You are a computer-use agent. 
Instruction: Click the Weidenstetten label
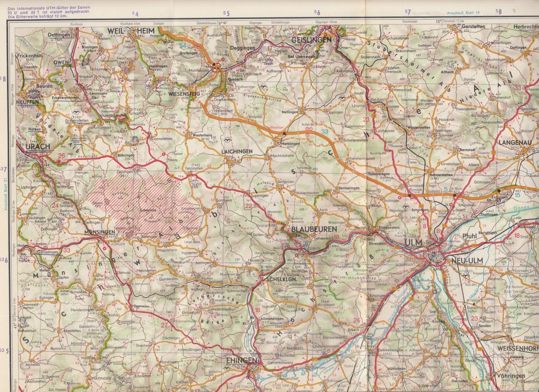(428, 102)
